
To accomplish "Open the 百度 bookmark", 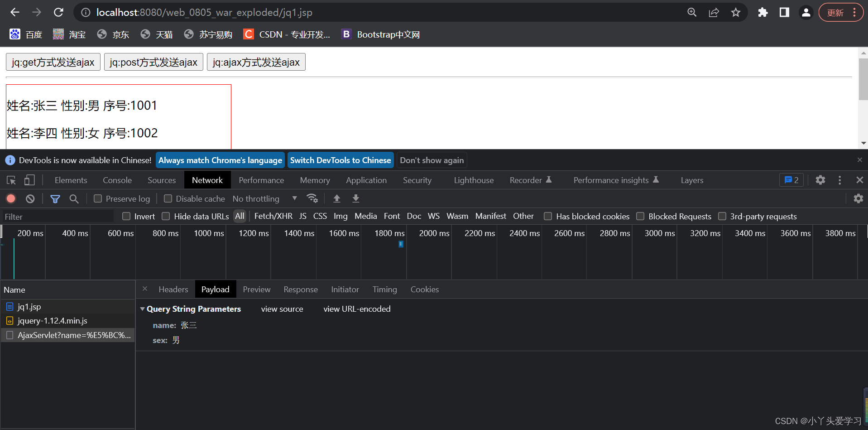I will (x=26, y=34).
